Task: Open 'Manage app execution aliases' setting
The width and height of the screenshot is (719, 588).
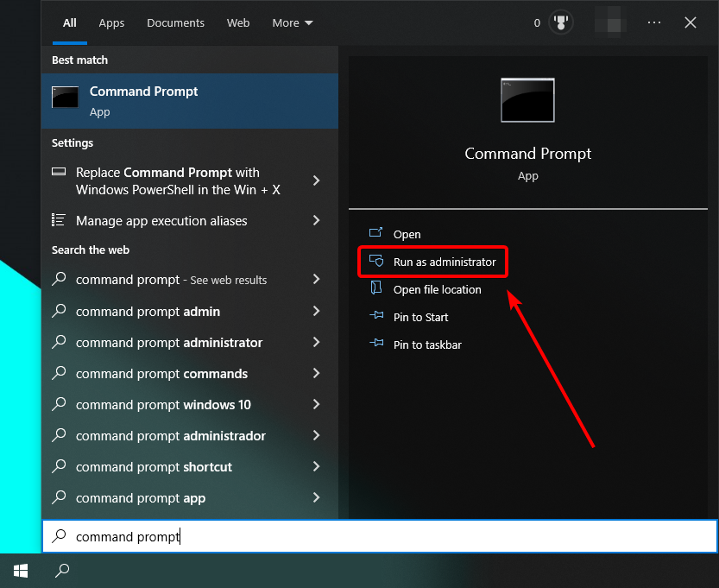Action: (x=190, y=221)
